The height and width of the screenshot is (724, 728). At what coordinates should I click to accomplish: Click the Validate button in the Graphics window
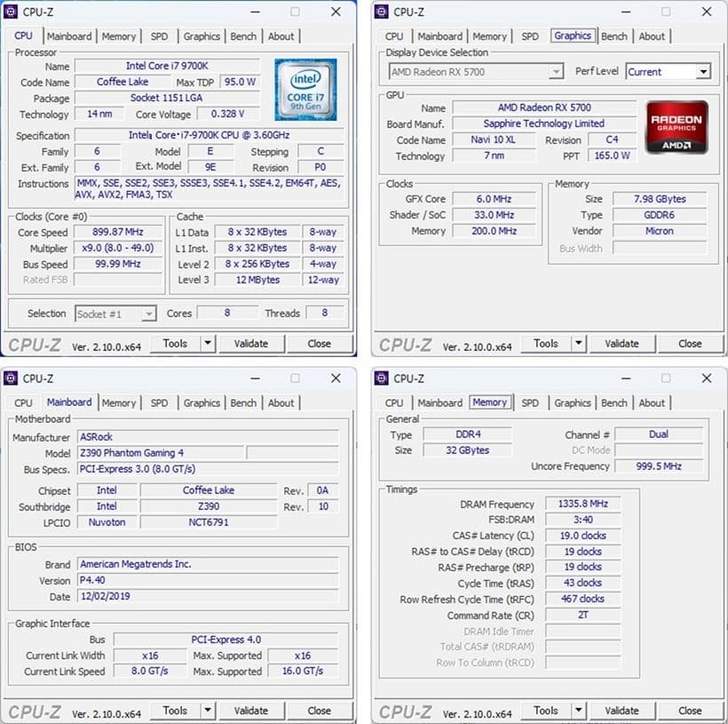coord(622,343)
